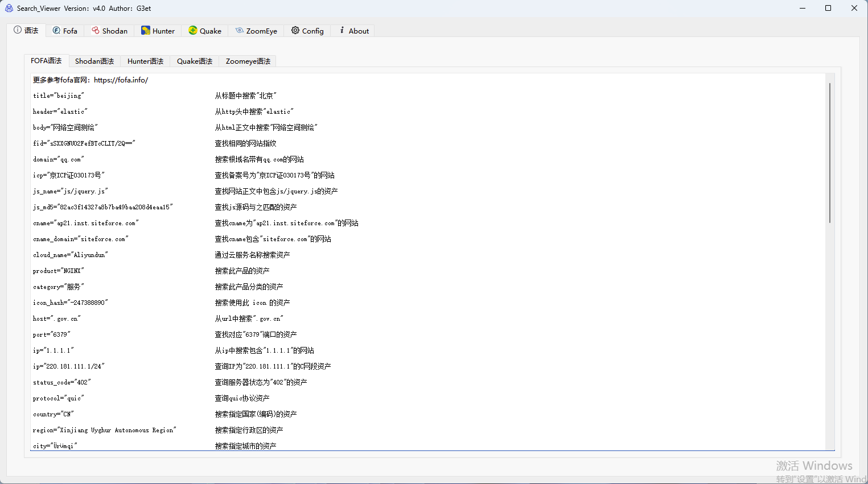This screenshot has height=484, width=868.
Task: Click the icon_hash="-247388890" syntax line
Action: 70,303
